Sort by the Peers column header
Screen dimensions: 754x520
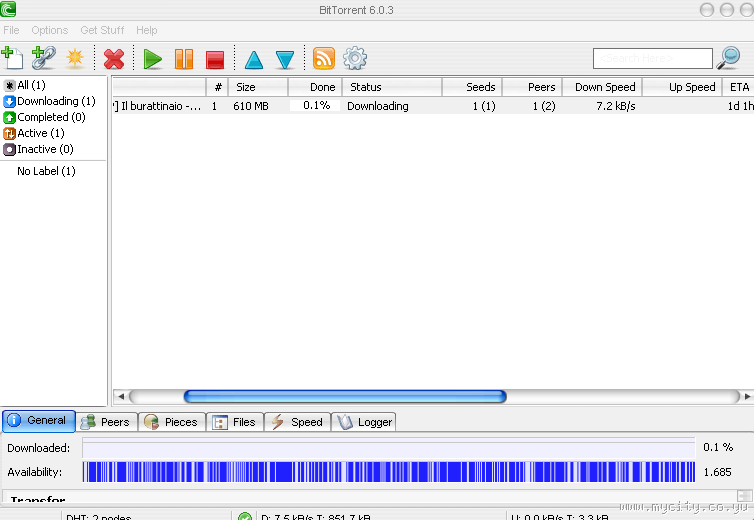[532, 87]
